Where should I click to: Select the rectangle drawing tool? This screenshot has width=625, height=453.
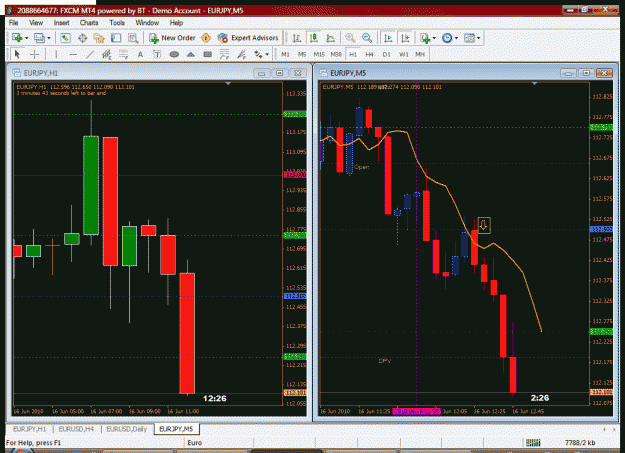tap(208, 54)
